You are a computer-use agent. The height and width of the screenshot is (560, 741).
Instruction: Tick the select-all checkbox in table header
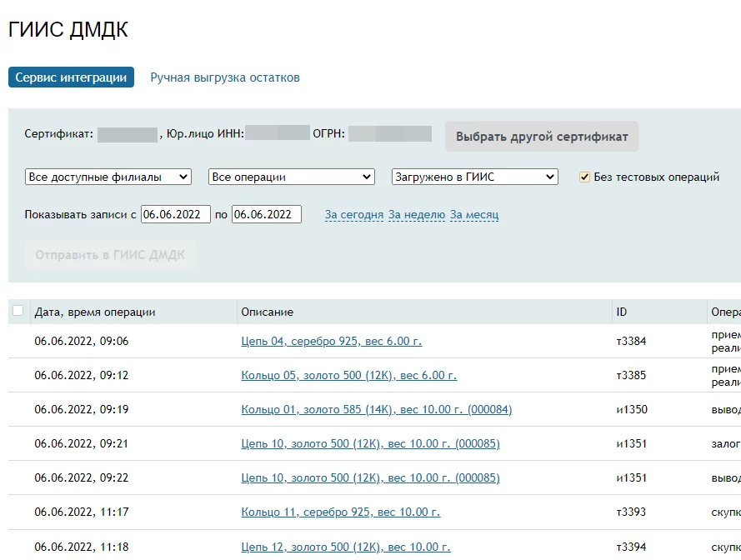coord(18,311)
